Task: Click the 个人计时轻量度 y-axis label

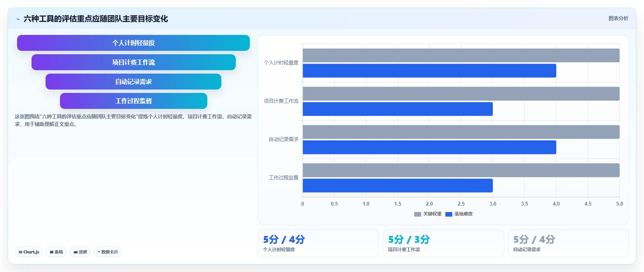Action: 281,63
